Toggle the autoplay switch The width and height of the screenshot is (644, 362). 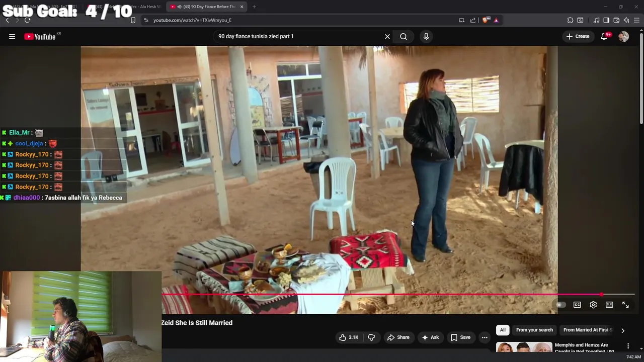click(560, 305)
